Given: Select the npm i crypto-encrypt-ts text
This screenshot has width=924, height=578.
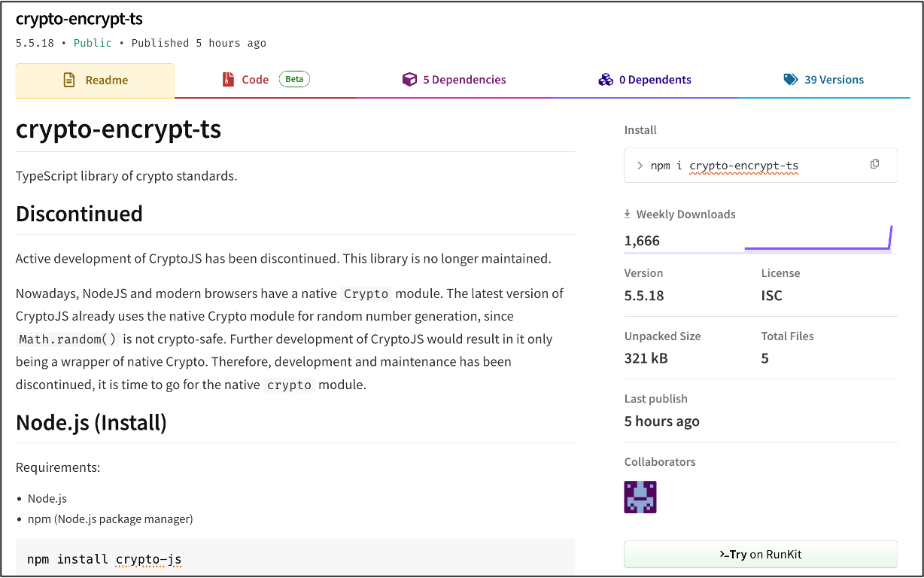Looking at the screenshot, I should [x=725, y=166].
